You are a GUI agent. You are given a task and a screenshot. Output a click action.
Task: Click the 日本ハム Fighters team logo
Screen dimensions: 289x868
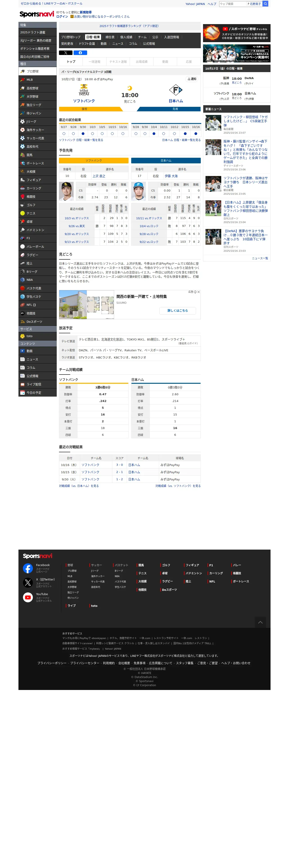(x=176, y=90)
